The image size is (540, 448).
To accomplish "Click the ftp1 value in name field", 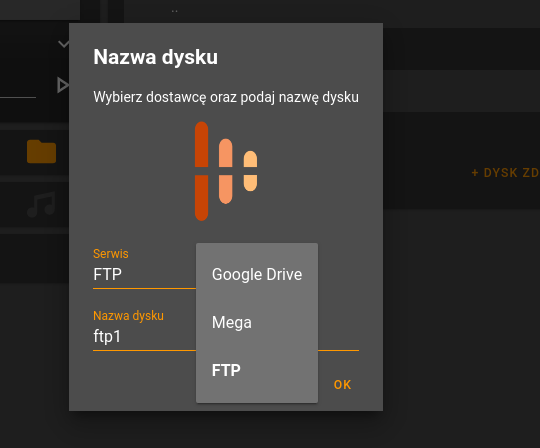I will [x=107, y=336].
